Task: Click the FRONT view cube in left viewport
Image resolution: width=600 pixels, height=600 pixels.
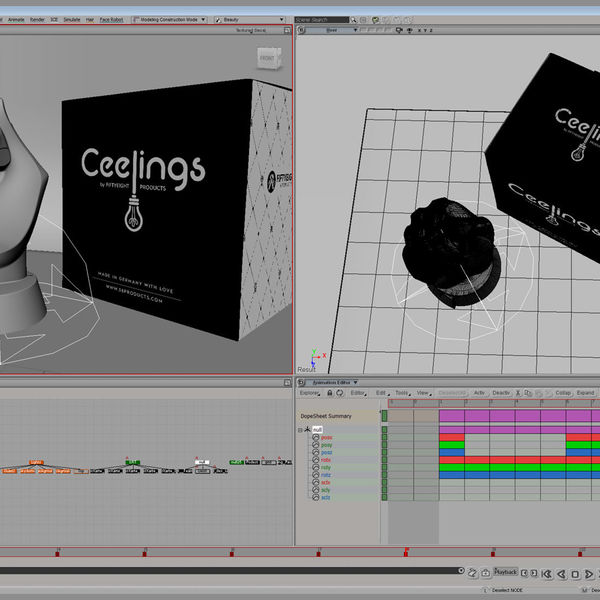Action: [267, 59]
